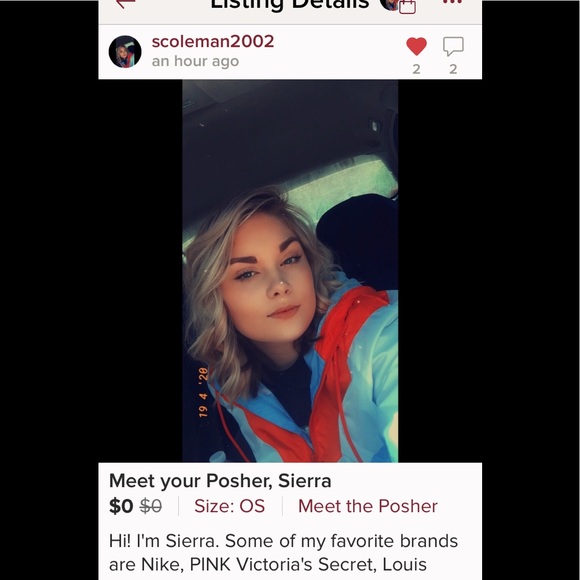Screen dimensions: 580x580
Task: Open the bundle bag icon in the header
Action: [x=407, y=6]
